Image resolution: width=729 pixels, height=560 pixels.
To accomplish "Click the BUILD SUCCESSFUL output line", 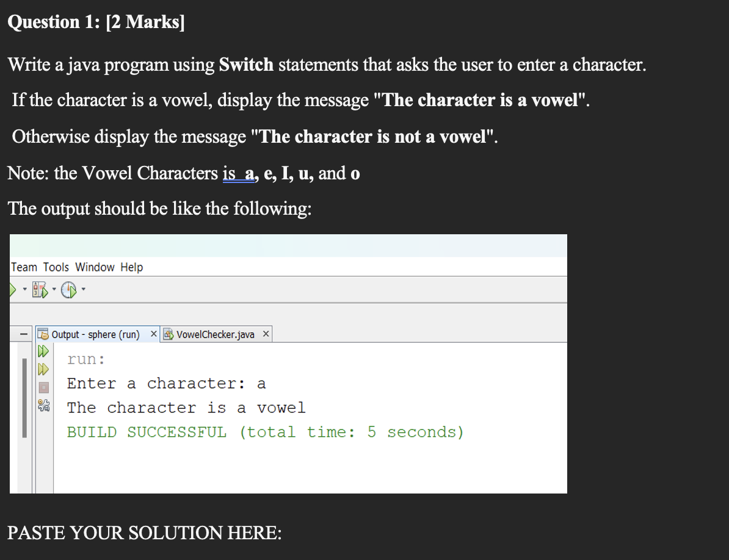I will (x=264, y=431).
